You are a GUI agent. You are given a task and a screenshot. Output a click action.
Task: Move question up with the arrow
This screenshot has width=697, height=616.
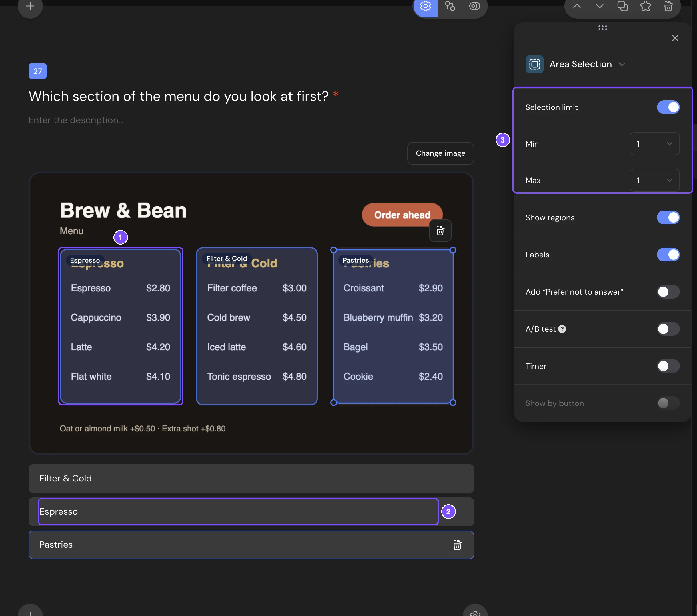pyautogui.click(x=577, y=6)
